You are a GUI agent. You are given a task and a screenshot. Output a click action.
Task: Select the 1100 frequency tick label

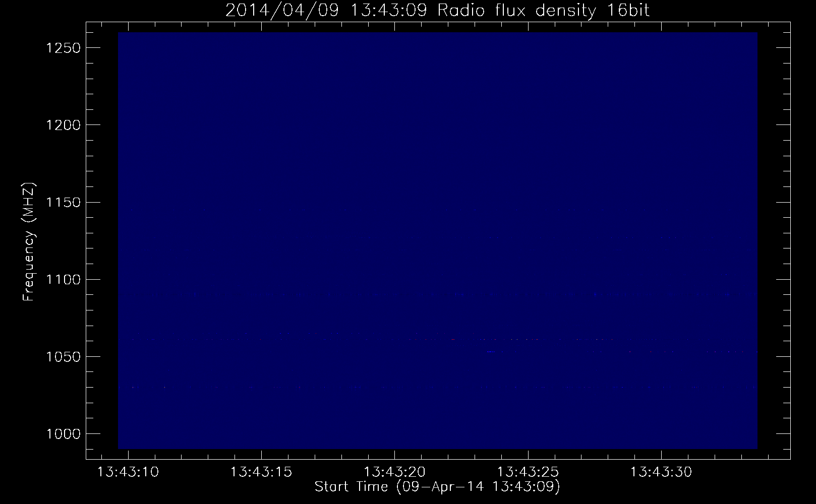64,279
